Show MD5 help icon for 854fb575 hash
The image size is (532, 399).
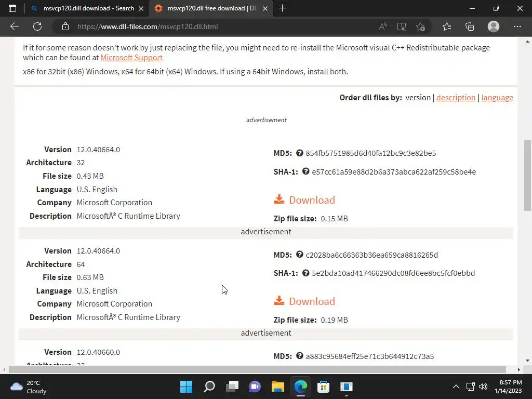pyautogui.click(x=299, y=153)
